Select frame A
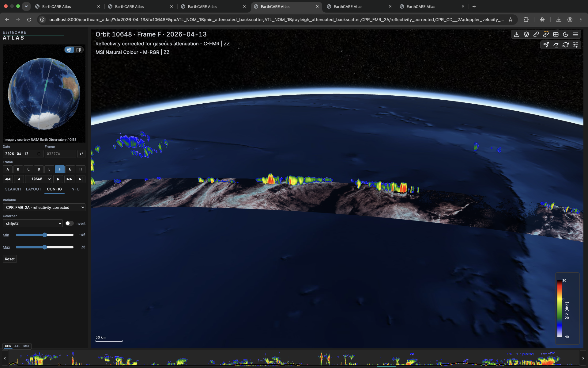Viewport: 588px width, 368px height. pos(8,169)
